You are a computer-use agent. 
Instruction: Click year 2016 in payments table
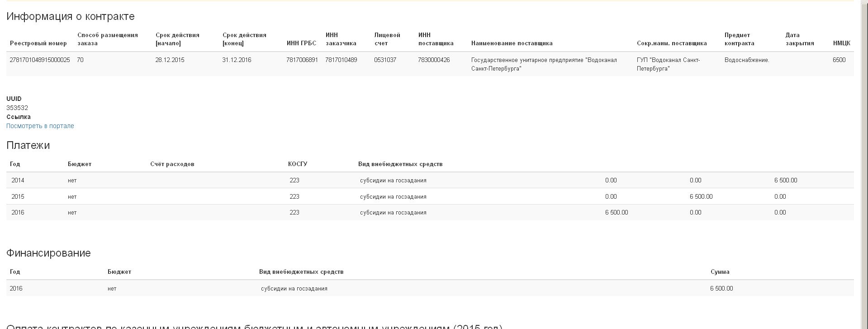pyautogui.click(x=18, y=212)
